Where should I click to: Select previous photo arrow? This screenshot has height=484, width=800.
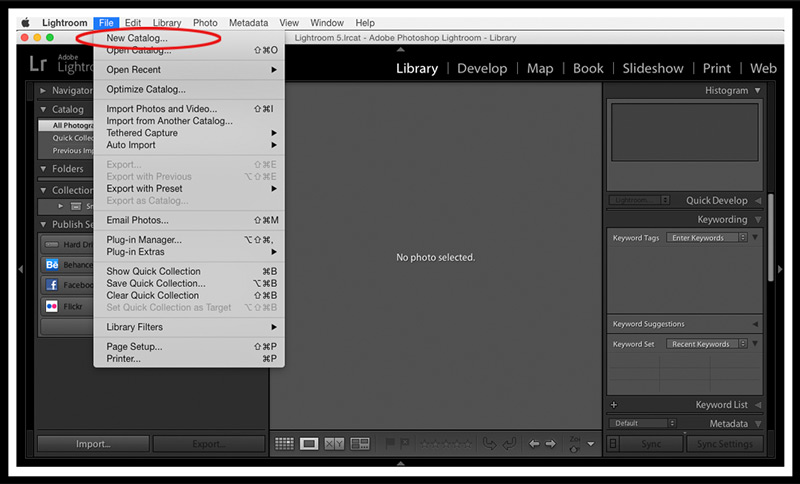pos(534,444)
